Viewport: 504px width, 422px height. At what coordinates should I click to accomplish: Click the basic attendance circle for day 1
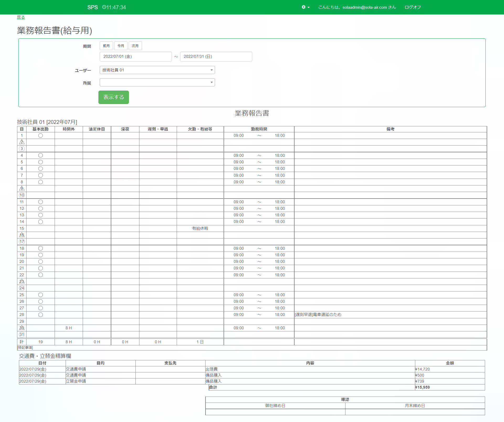[x=40, y=136]
